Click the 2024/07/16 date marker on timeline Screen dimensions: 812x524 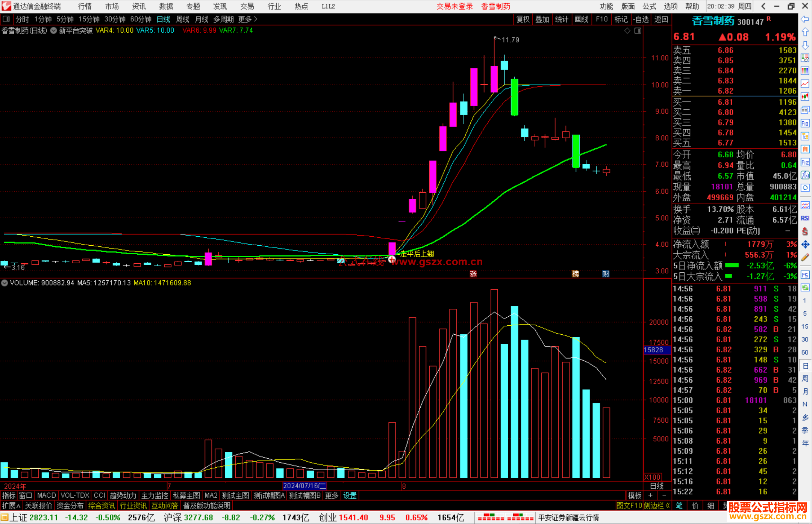[x=304, y=486]
